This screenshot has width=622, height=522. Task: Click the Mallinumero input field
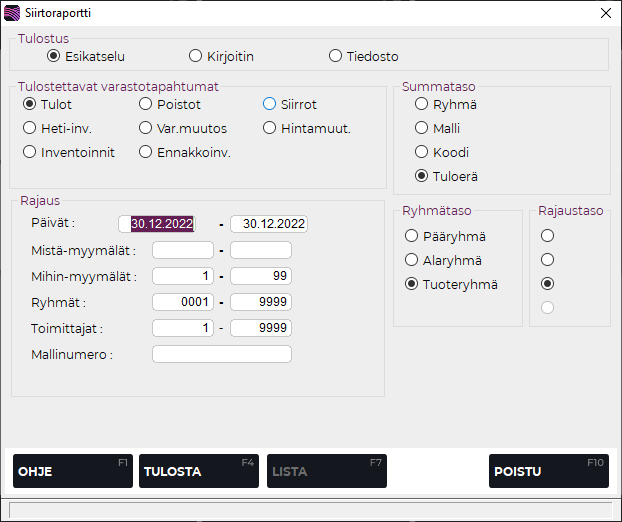tap(221, 354)
